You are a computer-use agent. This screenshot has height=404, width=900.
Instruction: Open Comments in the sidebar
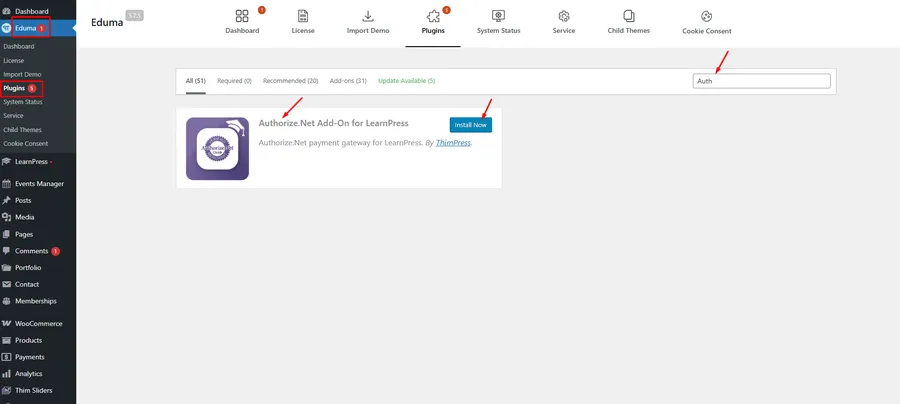31,251
